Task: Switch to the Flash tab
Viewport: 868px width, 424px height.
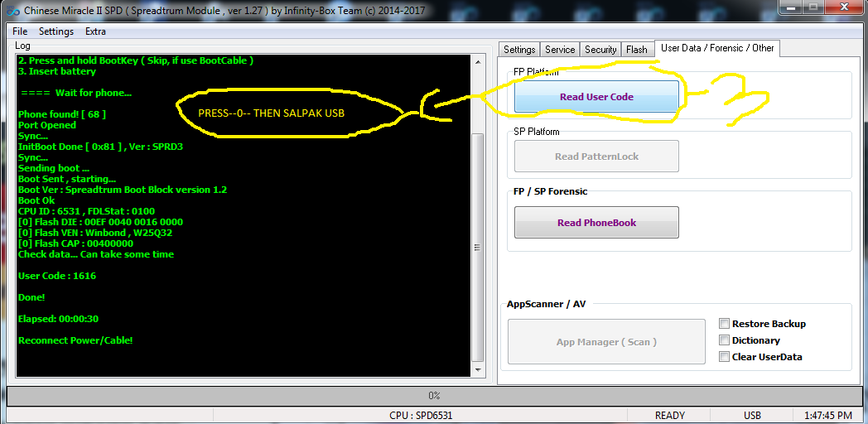Action: 637,49
